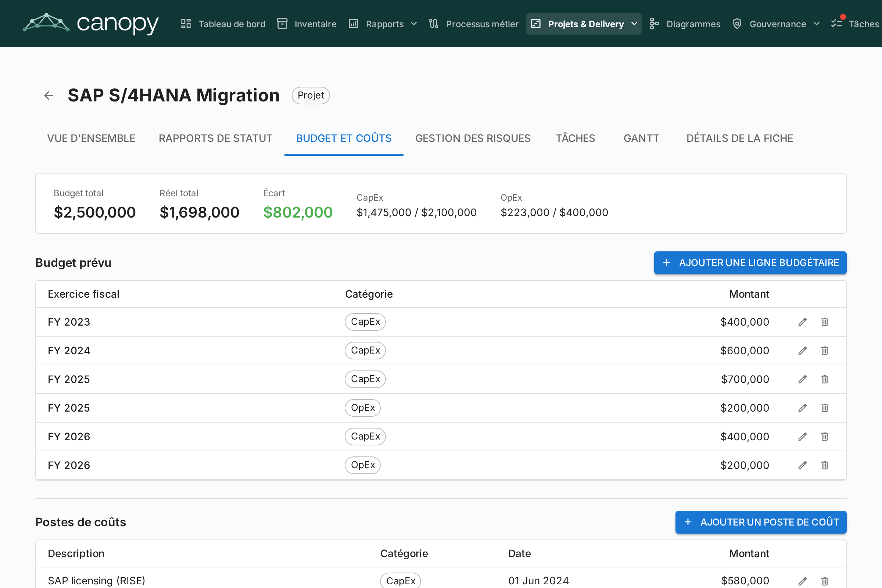This screenshot has height=588, width=882.
Task: Edit the FY 2026 CapEx budget line
Action: tap(803, 437)
